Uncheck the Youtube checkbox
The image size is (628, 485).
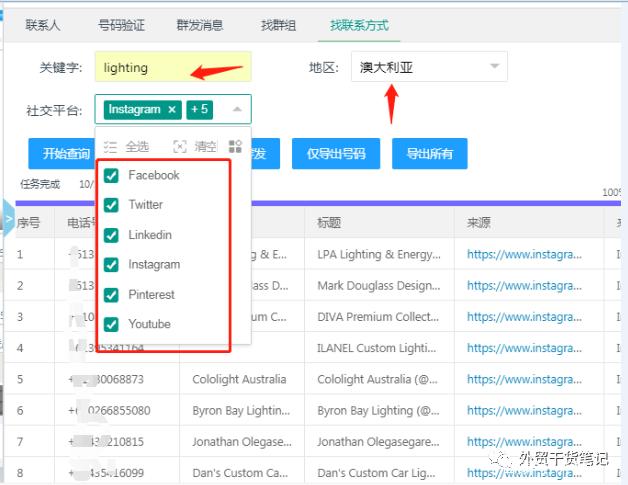(111, 324)
